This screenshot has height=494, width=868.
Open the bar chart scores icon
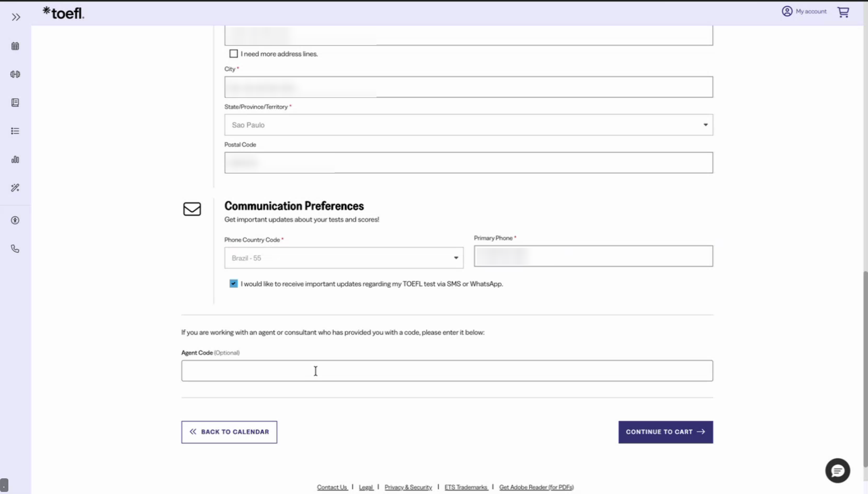[x=15, y=160]
